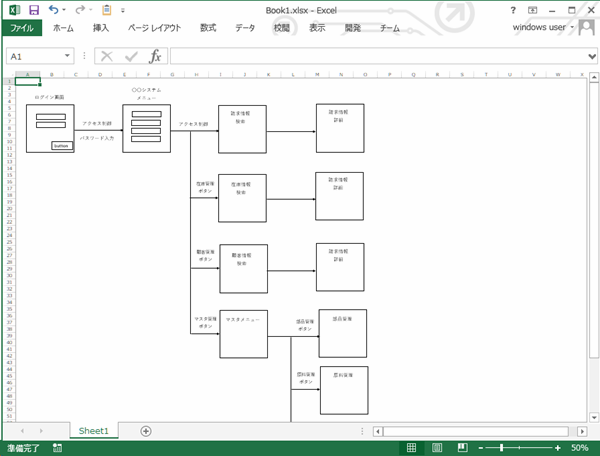Viewport: 600px width, 456px height.
Task: Switch to Page Break Preview in status bar
Action: click(463, 448)
